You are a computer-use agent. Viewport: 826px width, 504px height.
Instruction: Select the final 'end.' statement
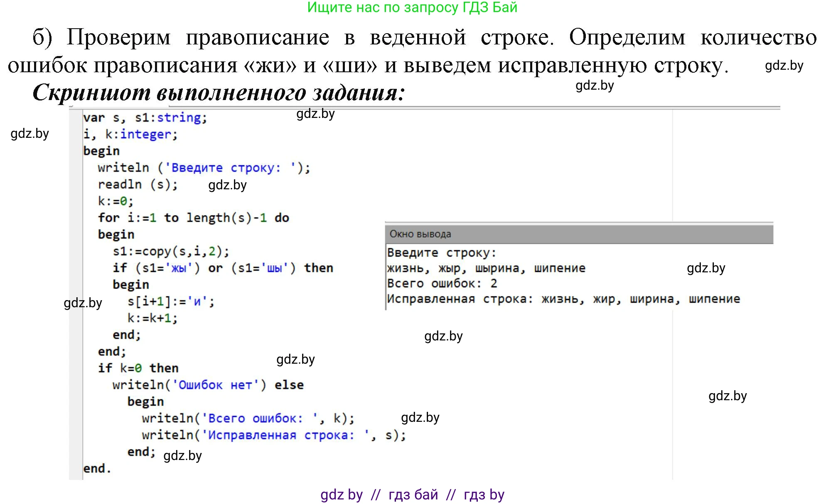98,470
